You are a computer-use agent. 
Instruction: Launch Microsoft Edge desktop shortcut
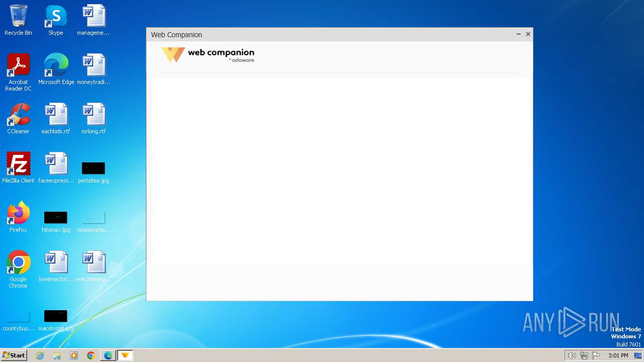coord(56,69)
